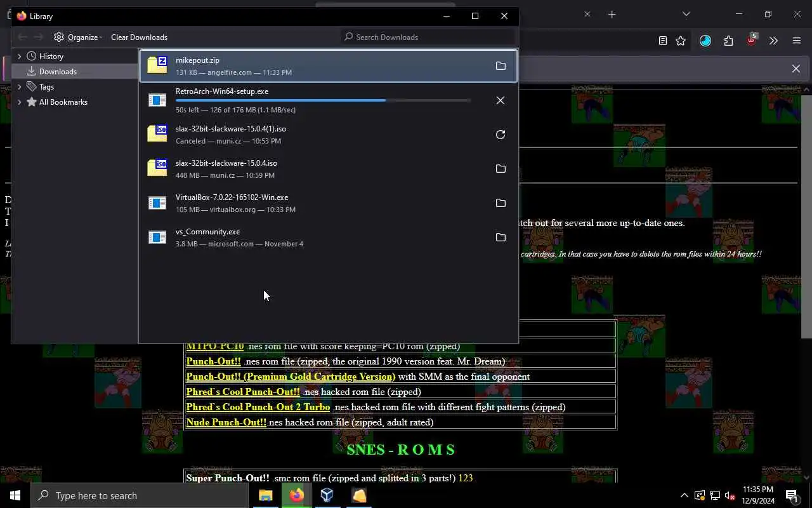Open the Windows notification center
The image size is (812, 508).
pyautogui.click(x=792, y=495)
